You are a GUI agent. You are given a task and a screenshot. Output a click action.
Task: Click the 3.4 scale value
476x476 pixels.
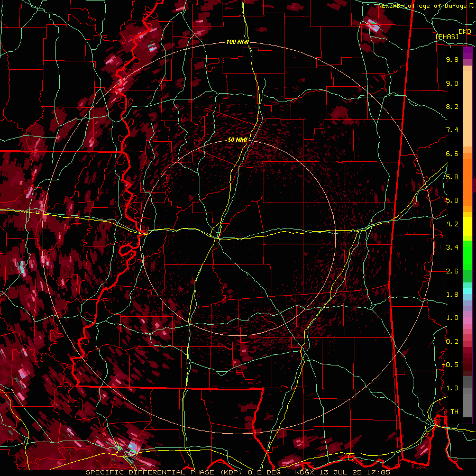point(452,248)
